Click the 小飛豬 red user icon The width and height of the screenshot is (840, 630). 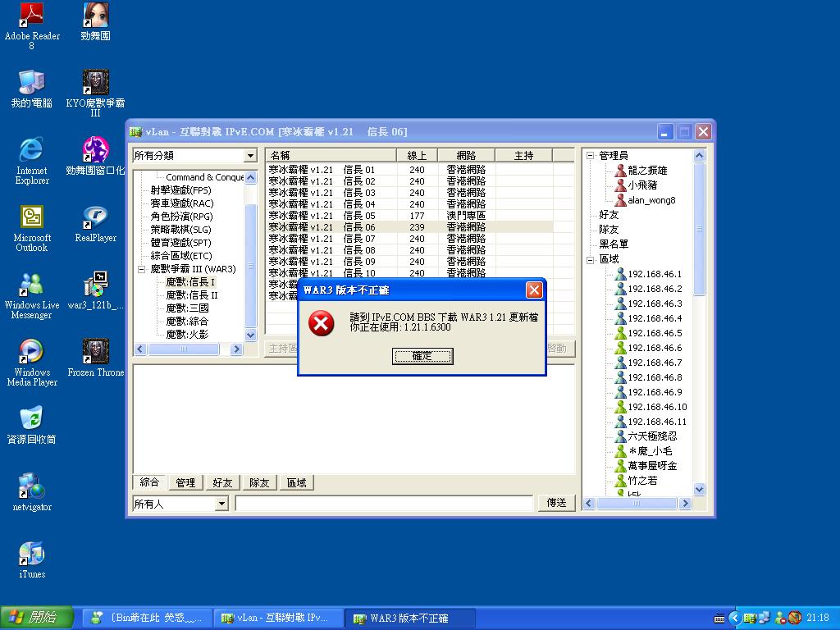pyautogui.click(x=622, y=185)
